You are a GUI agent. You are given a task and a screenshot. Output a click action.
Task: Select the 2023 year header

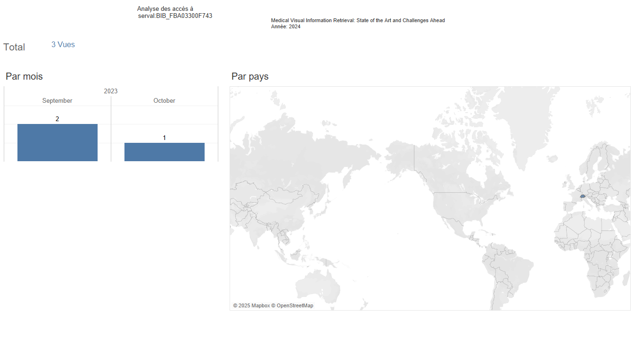point(111,91)
